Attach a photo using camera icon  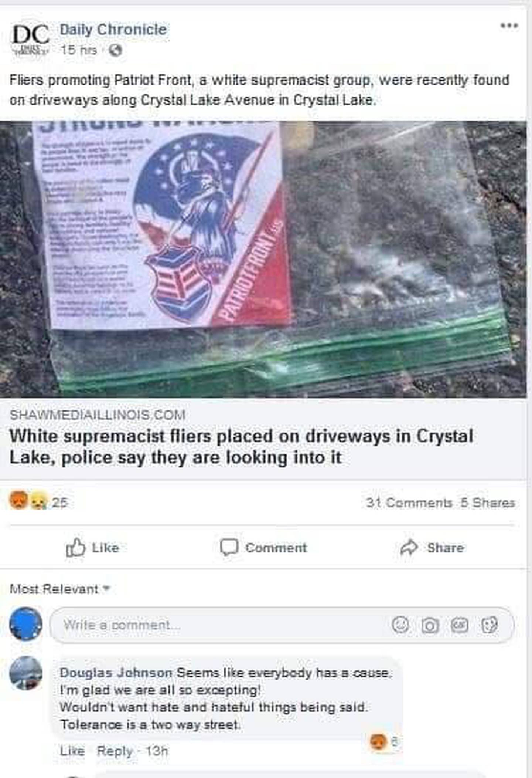click(x=430, y=625)
